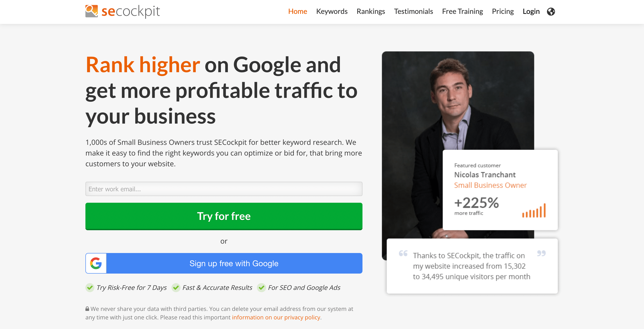
Task: Click the Home navigation tab
Action: click(x=298, y=11)
